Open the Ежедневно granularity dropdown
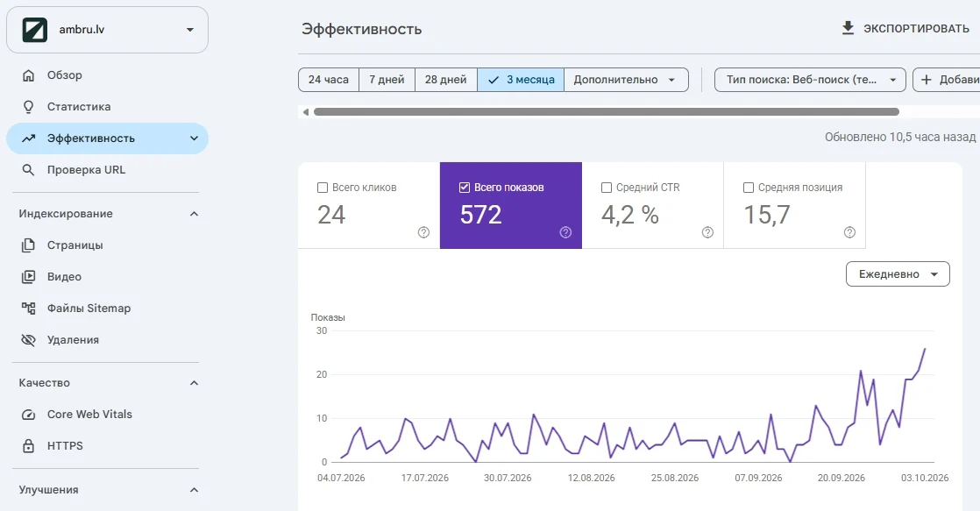This screenshot has width=980, height=511. [x=898, y=274]
